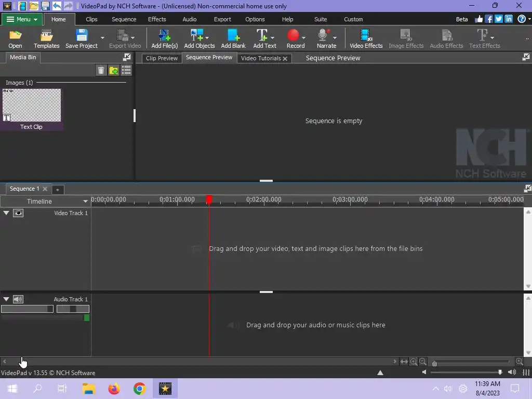
Task: Open the Effects ribbon tab
Action: click(157, 19)
